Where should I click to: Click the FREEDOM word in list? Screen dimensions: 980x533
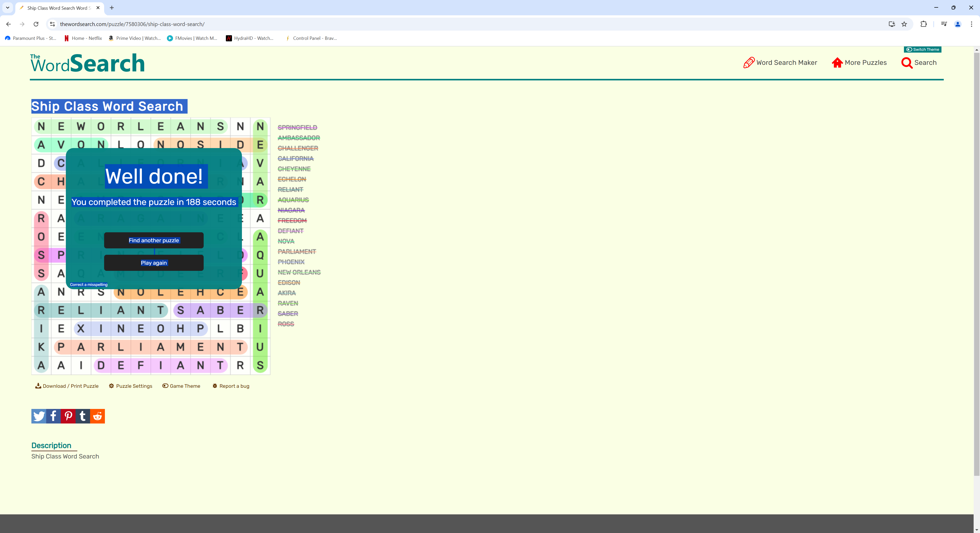(x=292, y=220)
